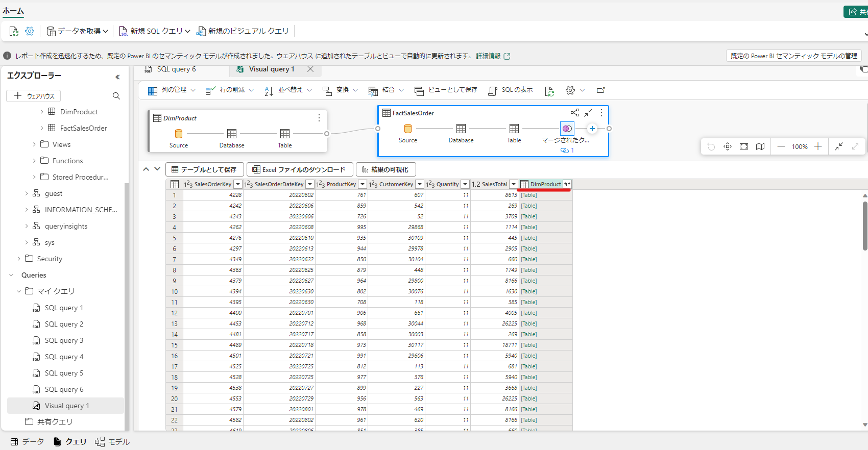Click the collapse diagram arrows icon

[x=839, y=146]
